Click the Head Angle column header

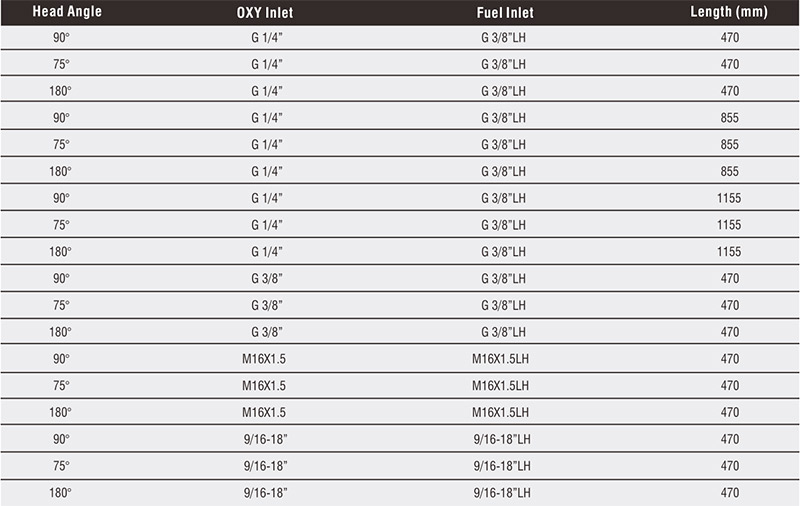click(x=67, y=12)
